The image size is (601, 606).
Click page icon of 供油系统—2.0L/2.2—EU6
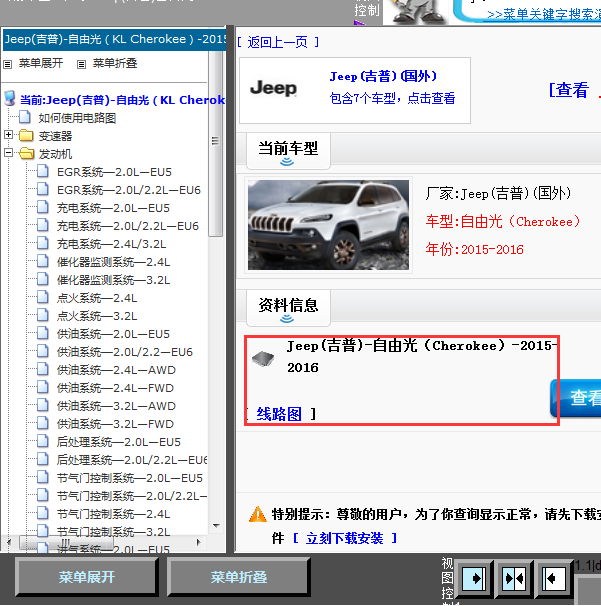tap(43, 351)
